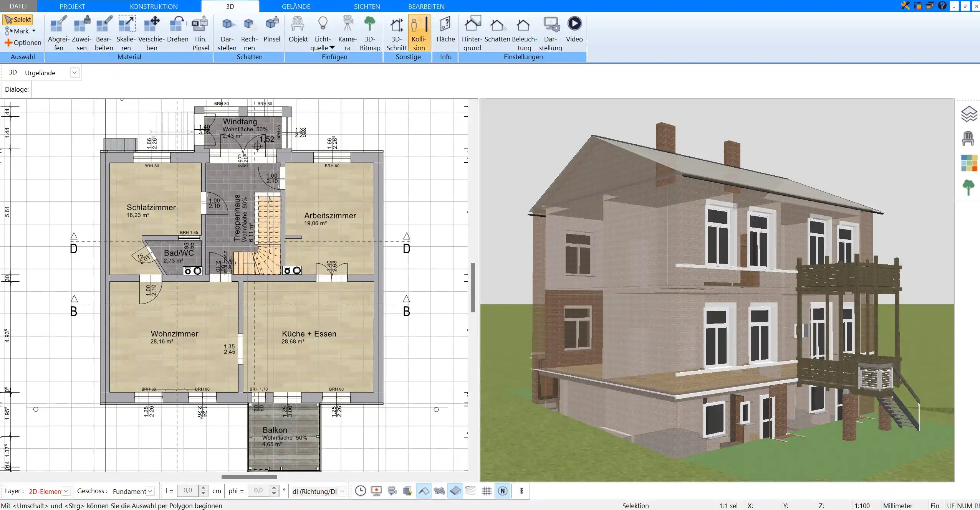The height and width of the screenshot is (510, 980).
Task: Activate the Skalieren material tool
Action: pos(126,33)
